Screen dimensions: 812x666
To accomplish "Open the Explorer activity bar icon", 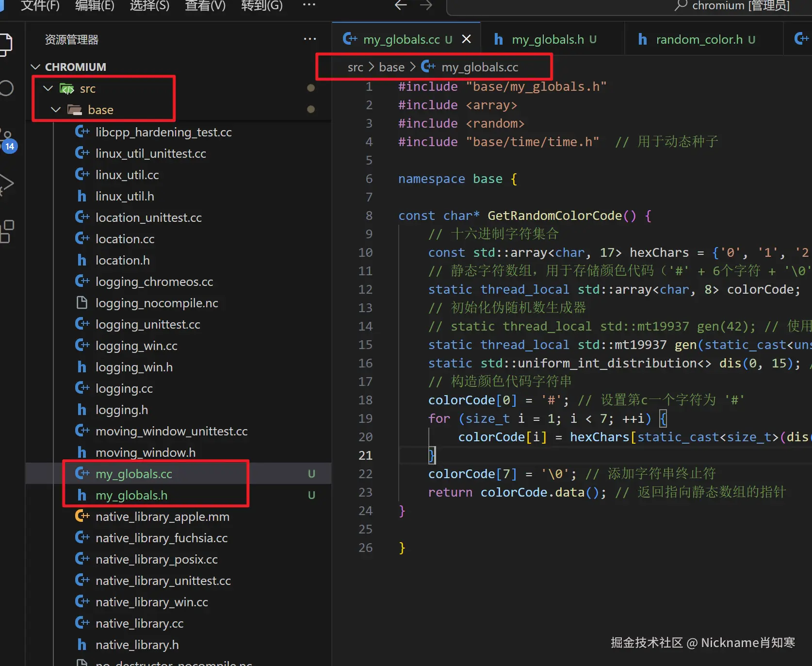I will pyautogui.click(x=5, y=45).
